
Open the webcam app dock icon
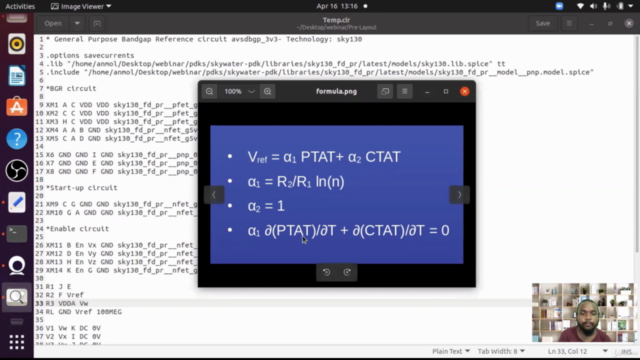[17, 266]
